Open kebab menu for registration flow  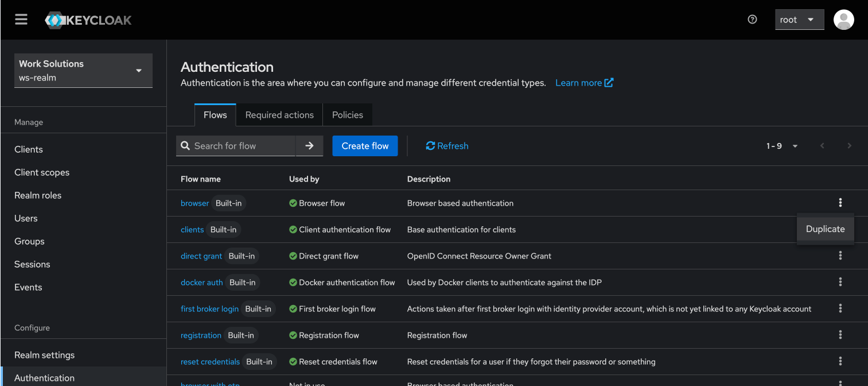[840, 335]
